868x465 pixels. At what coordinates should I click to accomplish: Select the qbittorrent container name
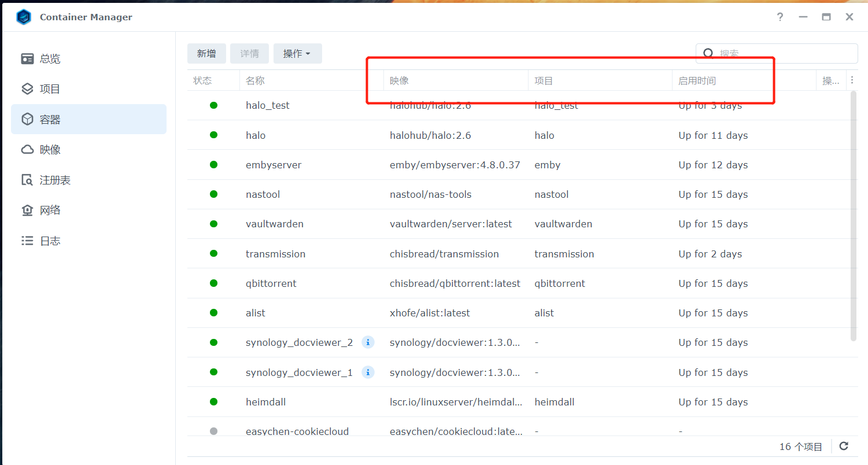point(271,283)
